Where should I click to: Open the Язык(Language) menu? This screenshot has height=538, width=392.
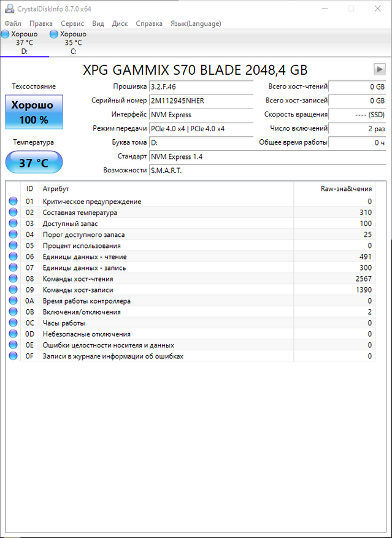[x=196, y=23]
